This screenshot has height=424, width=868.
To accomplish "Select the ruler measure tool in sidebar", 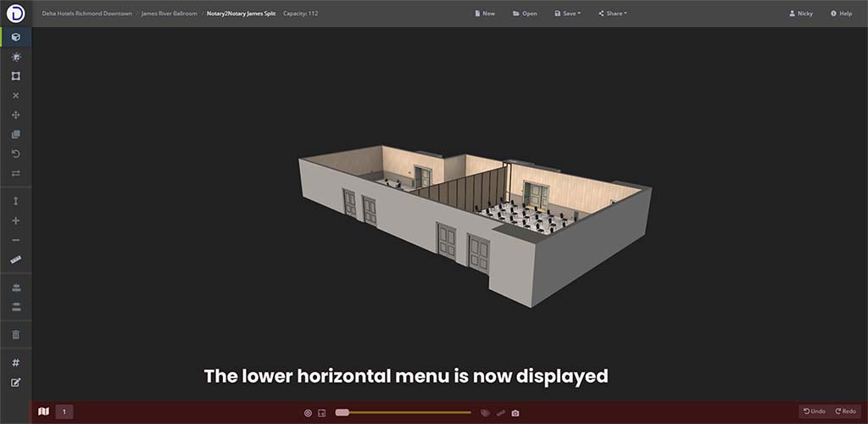I will click(x=16, y=259).
